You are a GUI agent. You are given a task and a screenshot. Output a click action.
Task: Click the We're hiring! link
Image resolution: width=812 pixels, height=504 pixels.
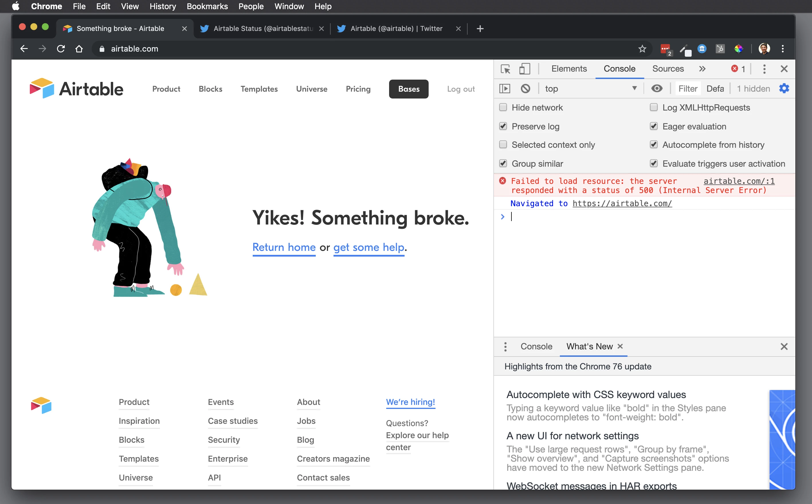pyautogui.click(x=410, y=402)
